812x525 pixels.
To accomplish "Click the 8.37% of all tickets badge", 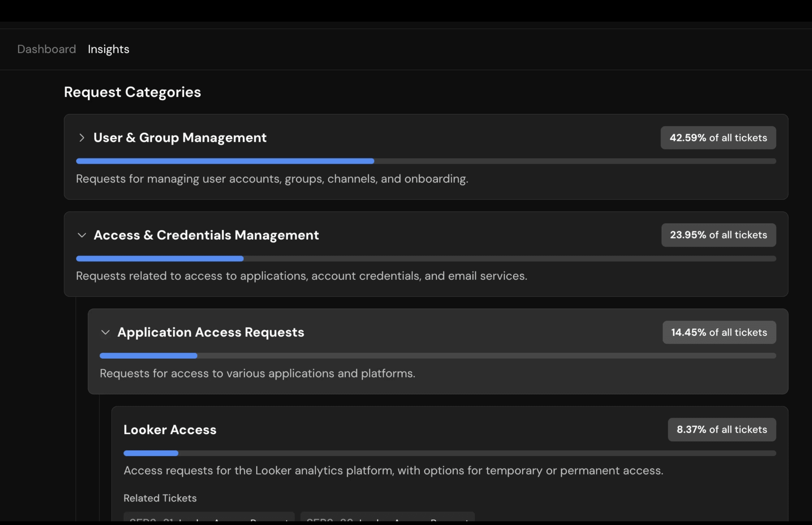I will pos(722,430).
